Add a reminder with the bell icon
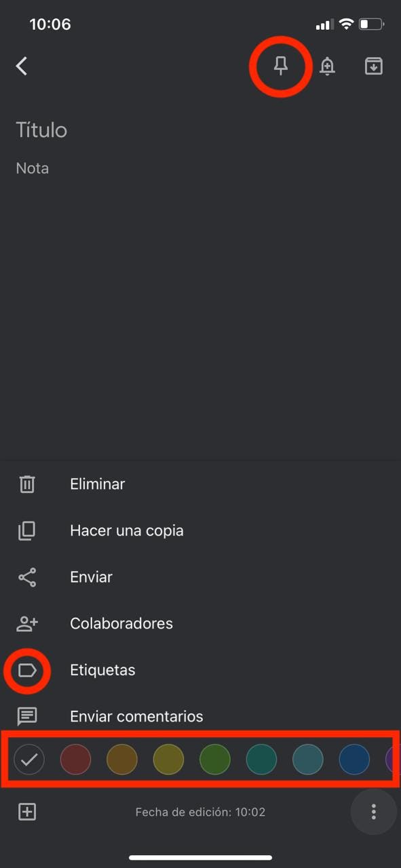The width and height of the screenshot is (401, 868). (x=328, y=66)
